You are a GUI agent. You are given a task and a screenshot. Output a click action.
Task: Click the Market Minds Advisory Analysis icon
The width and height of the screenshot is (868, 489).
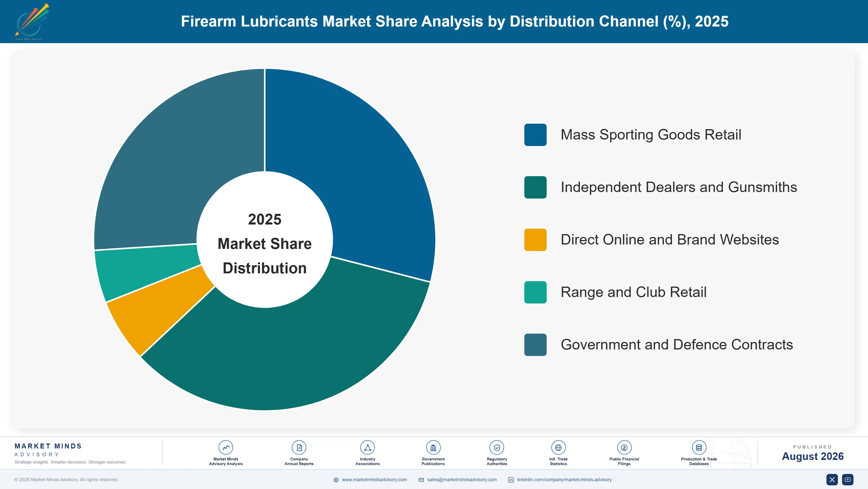[x=226, y=447]
